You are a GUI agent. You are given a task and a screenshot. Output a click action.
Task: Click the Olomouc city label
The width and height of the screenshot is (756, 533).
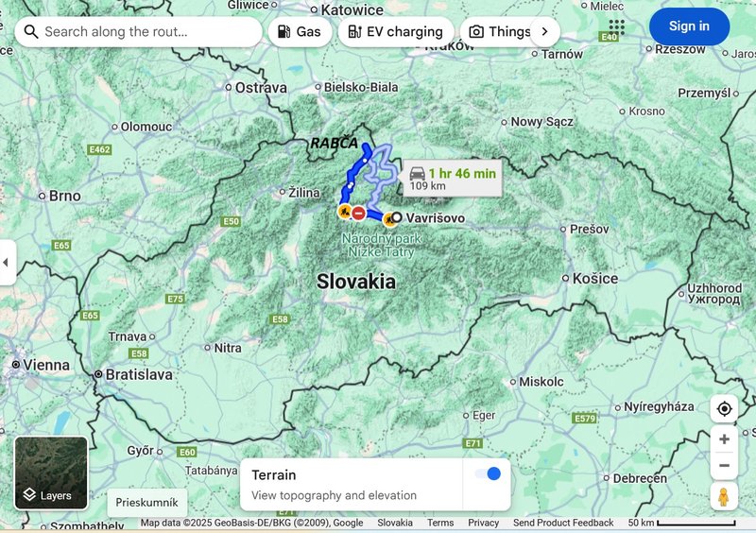point(146,127)
